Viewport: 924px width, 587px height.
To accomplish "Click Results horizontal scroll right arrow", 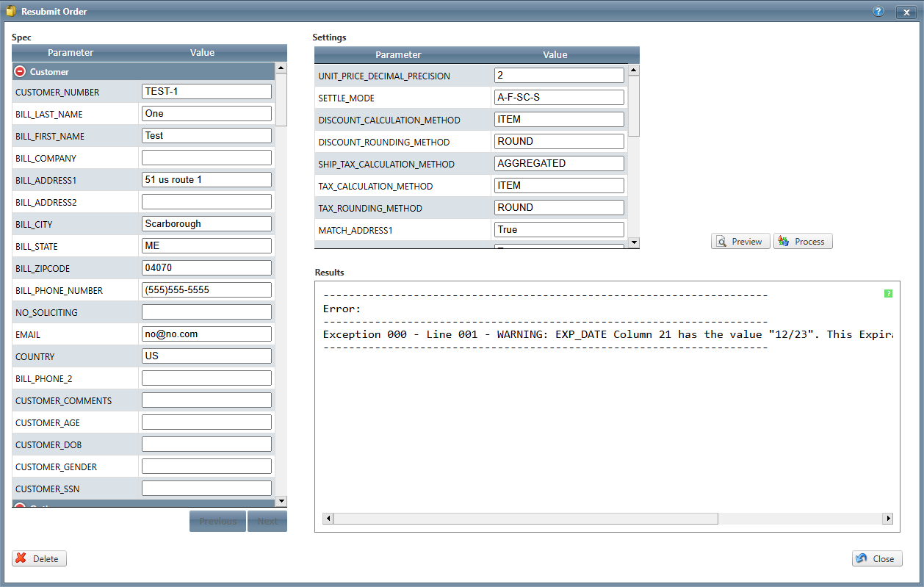I will (x=888, y=518).
